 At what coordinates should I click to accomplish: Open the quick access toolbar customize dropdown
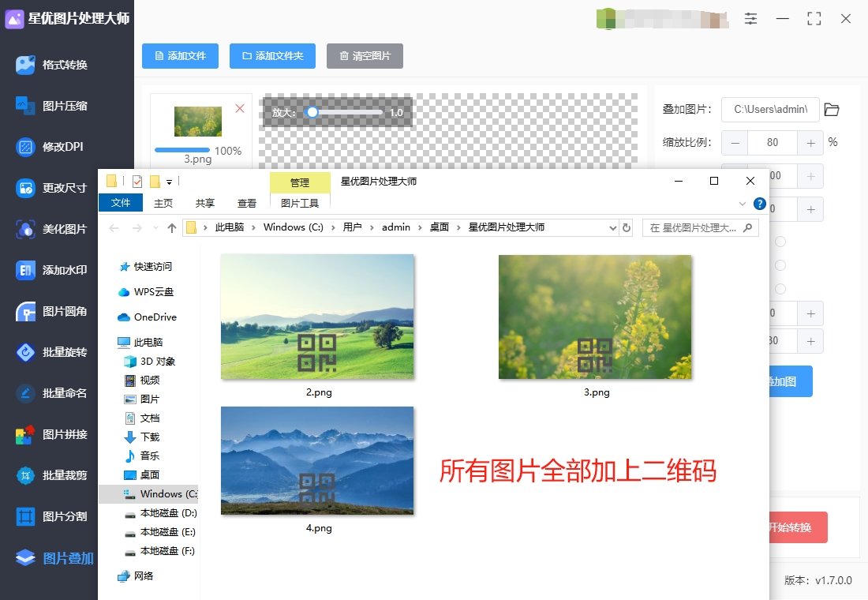[x=170, y=182]
